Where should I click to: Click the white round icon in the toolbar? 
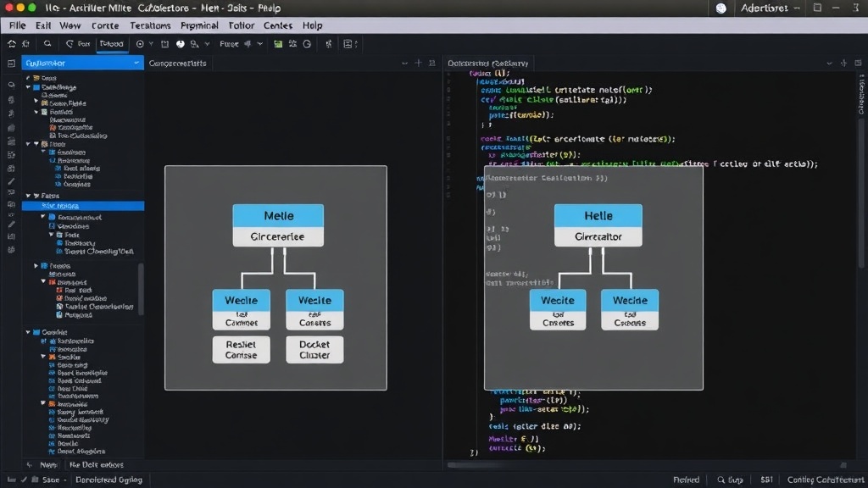tap(181, 44)
